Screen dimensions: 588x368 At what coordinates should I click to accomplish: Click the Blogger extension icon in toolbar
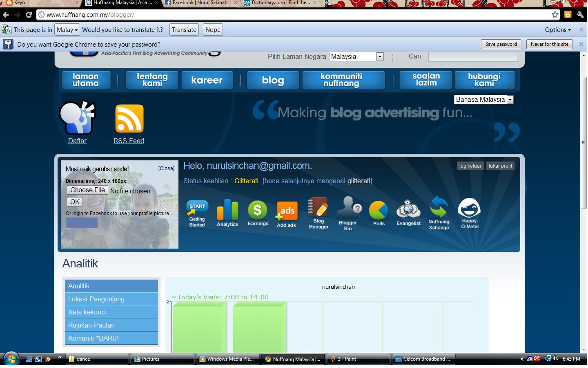click(x=568, y=15)
